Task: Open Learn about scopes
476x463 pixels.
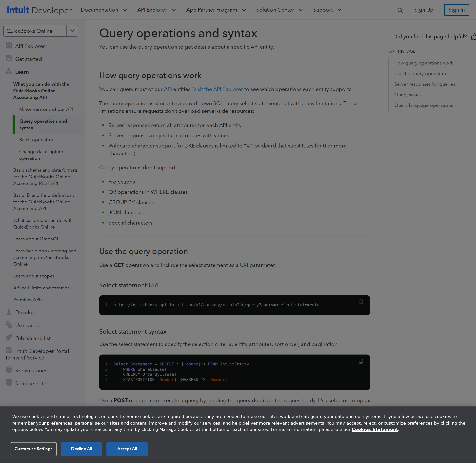Action: coord(34,276)
